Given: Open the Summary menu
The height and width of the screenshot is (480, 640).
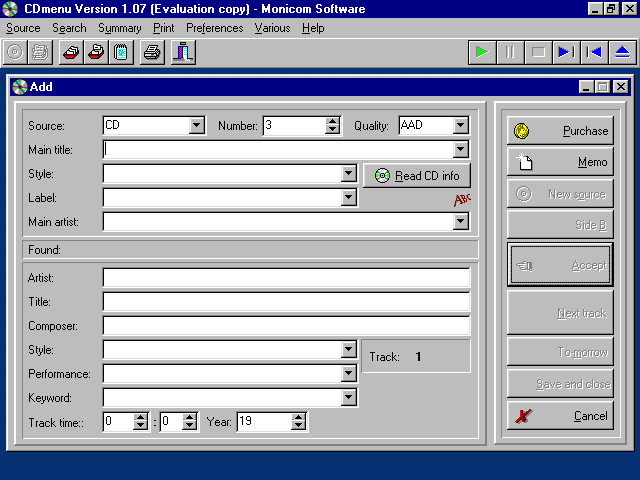Looking at the screenshot, I should [119, 28].
